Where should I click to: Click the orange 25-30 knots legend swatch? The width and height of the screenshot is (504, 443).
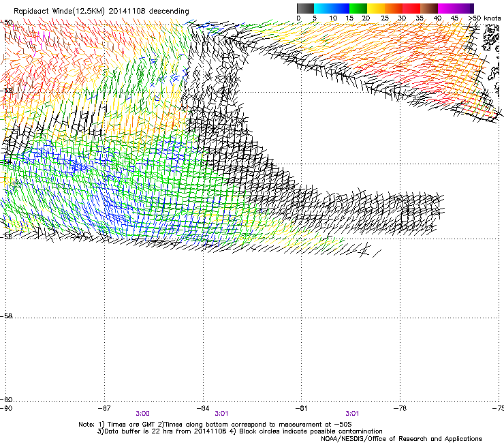click(x=394, y=8)
